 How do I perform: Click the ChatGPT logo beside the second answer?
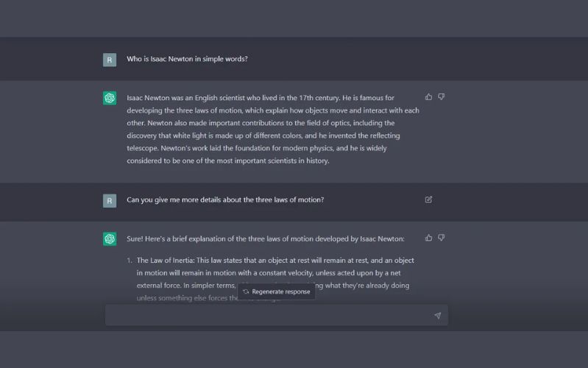pyautogui.click(x=110, y=238)
